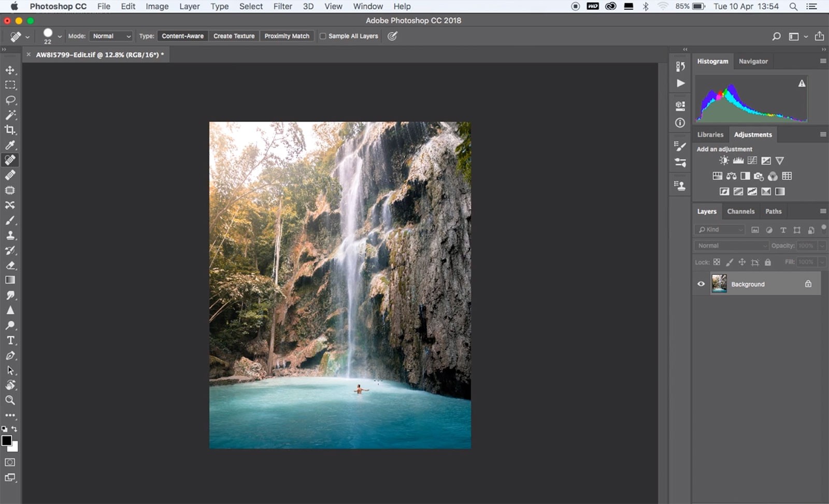Screen dimensions: 829x504
Task: Switch to the Channels tab
Action: click(740, 211)
